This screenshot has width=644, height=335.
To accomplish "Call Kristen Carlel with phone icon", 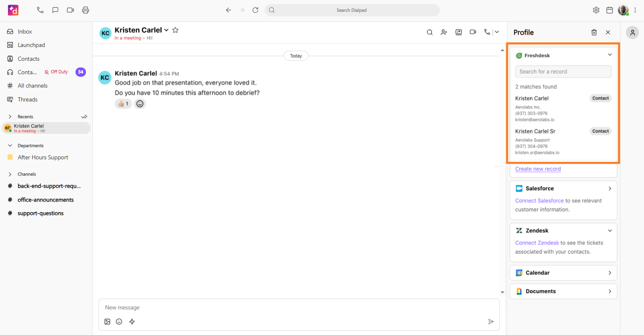I will tap(487, 32).
